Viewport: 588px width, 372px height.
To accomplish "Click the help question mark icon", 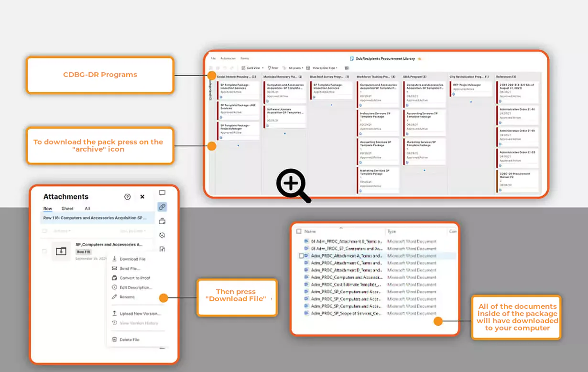I will 128,197.
